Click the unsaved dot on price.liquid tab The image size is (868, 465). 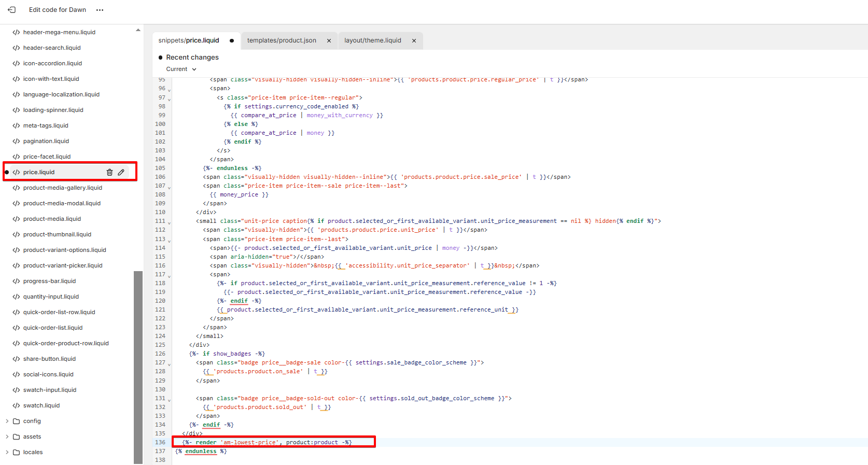232,40
